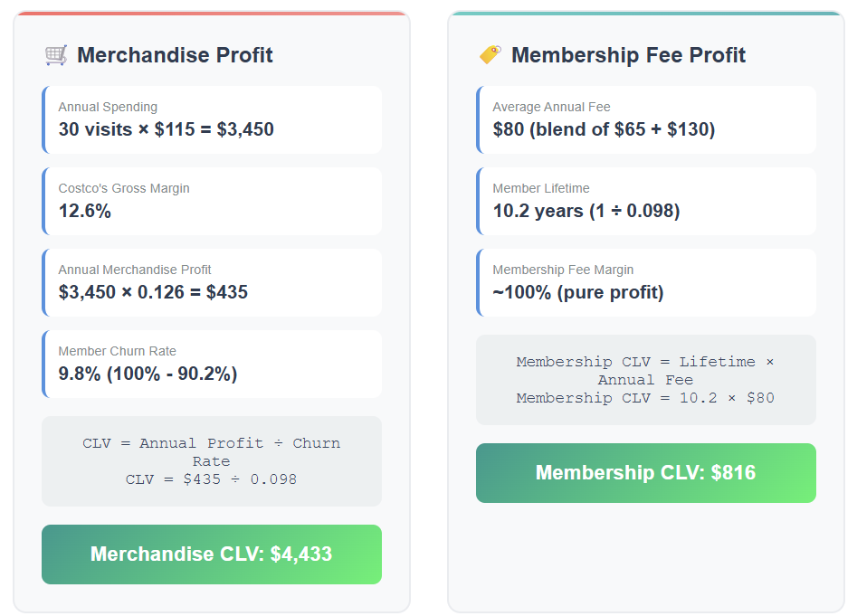Image resolution: width=857 pixels, height=616 pixels.
Task: Click the ~100% (pure profit) text
Action: coord(578,292)
